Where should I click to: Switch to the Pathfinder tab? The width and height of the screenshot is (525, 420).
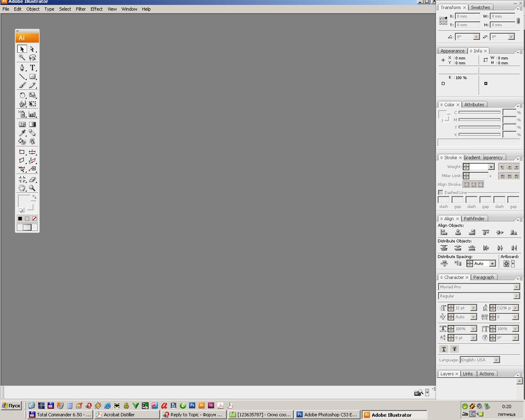point(474,218)
